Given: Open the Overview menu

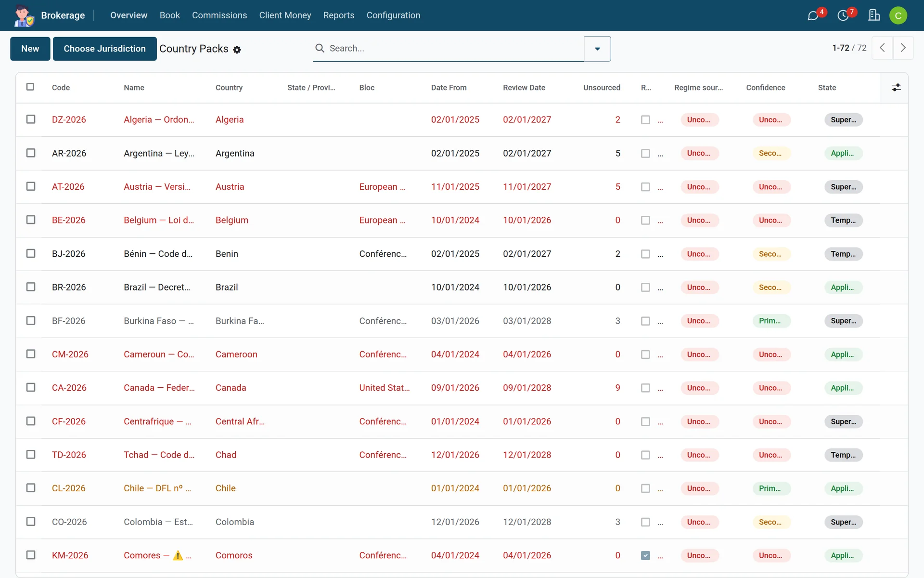Looking at the screenshot, I should (128, 15).
